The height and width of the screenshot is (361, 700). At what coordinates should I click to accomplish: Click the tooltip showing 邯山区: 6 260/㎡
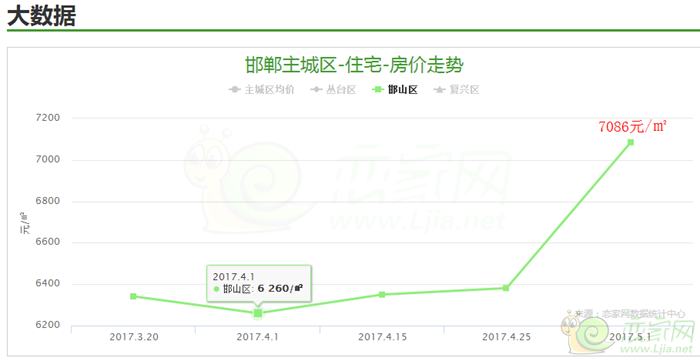(x=259, y=283)
